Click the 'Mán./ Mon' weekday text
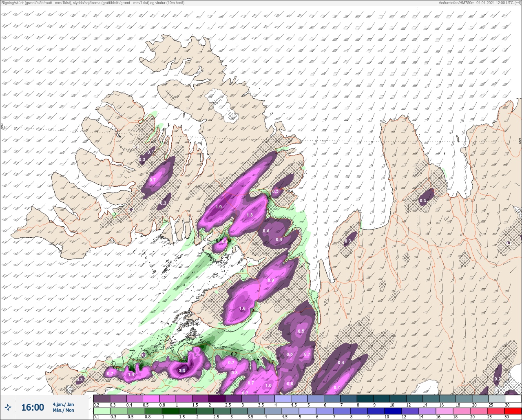This screenshot has height=420, width=522. tap(63, 410)
